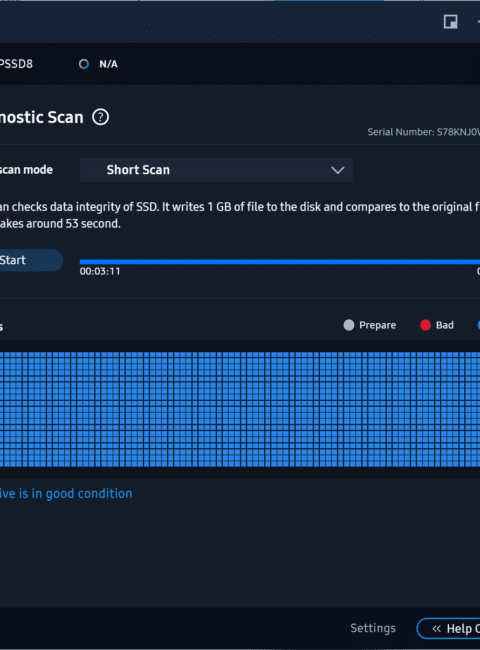Click the Diagnostic Scan heading
The height and width of the screenshot is (650, 480).
[x=41, y=117]
